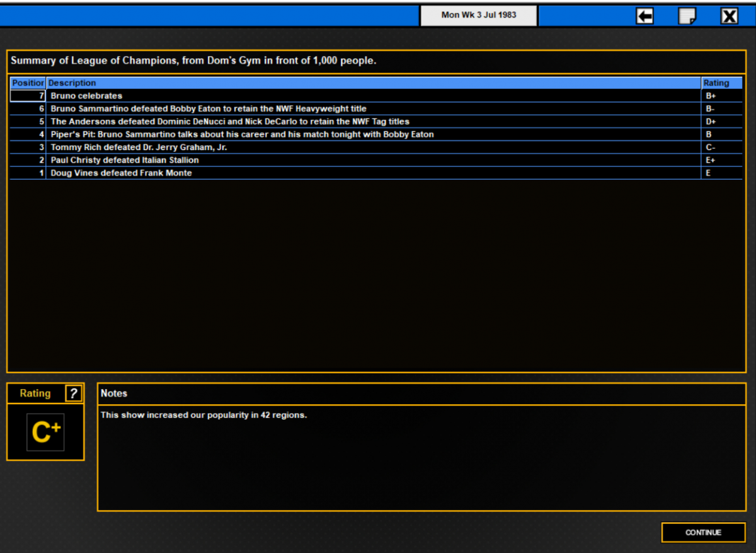This screenshot has width=756, height=553.
Task: Open the notepad icon in top bar
Action: coord(687,16)
